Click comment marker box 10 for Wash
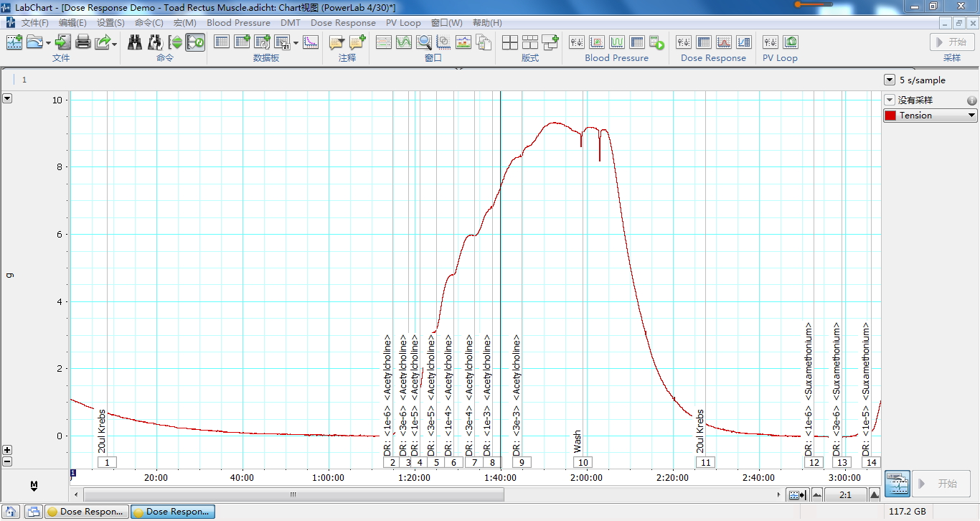Viewport: 980px width, 521px height. (583, 463)
